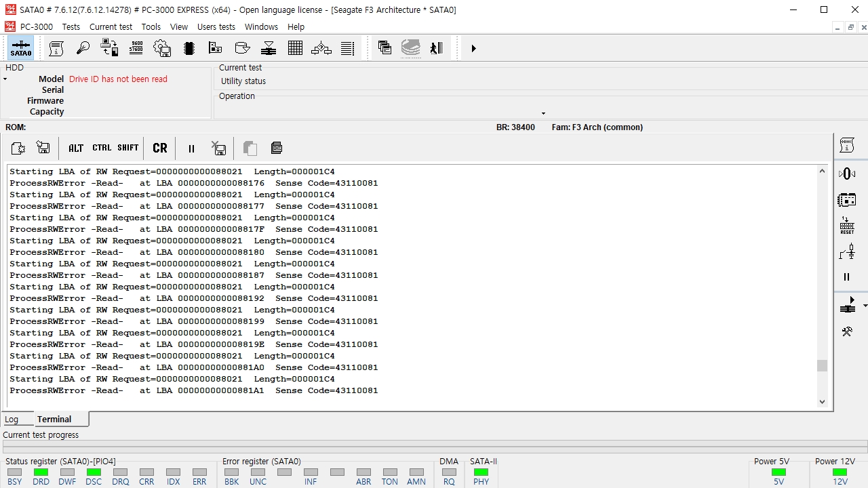The height and width of the screenshot is (488, 868).
Task: Click the RESET icon in right sidebar
Action: [847, 226]
